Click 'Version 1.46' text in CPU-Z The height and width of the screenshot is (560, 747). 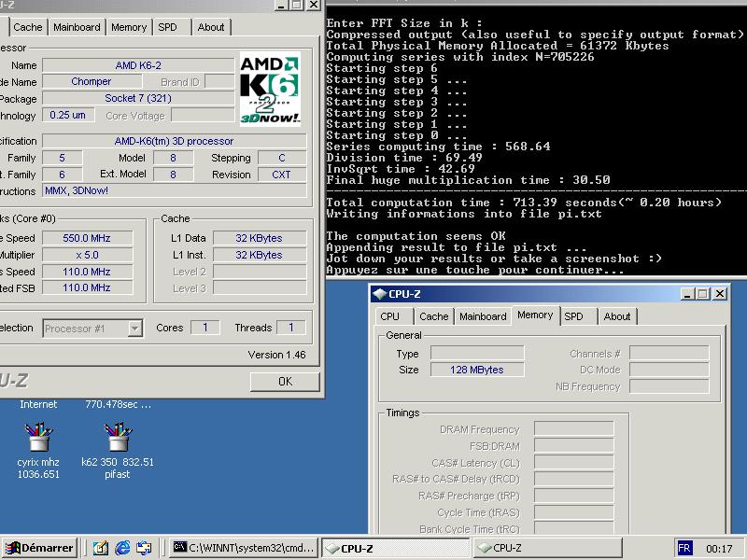[x=276, y=355]
